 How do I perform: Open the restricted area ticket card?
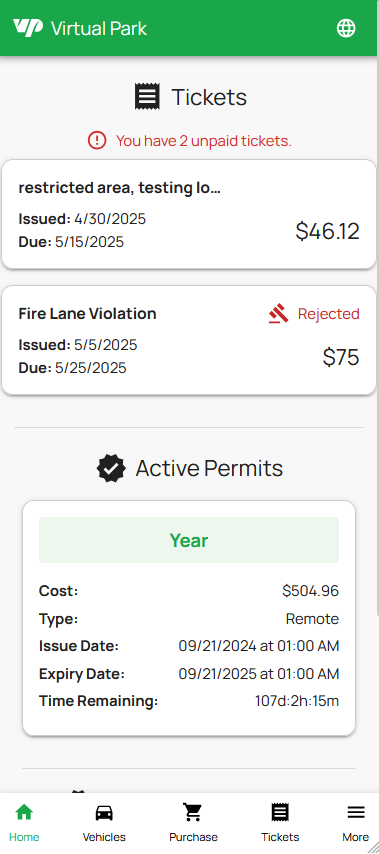click(x=189, y=214)
